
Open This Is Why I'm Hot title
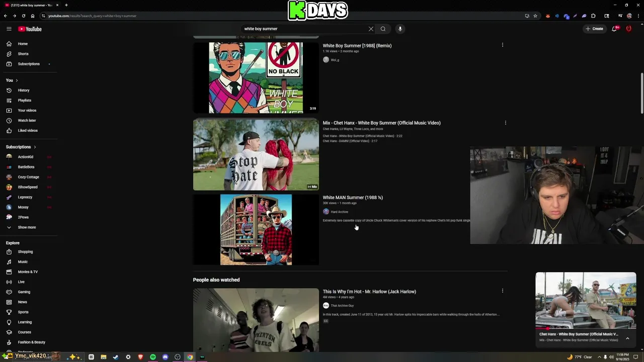pos(369,292)
